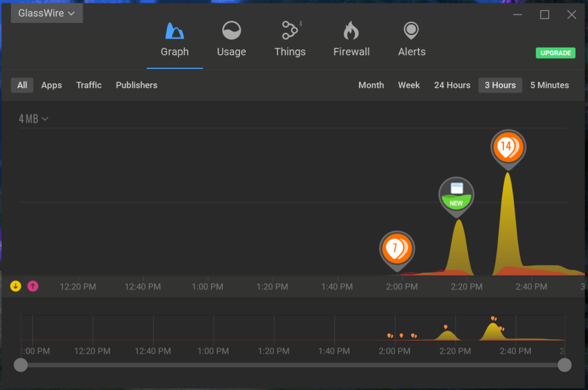
Task: Click the left timeline slider handle
Action: coord(21,365)
